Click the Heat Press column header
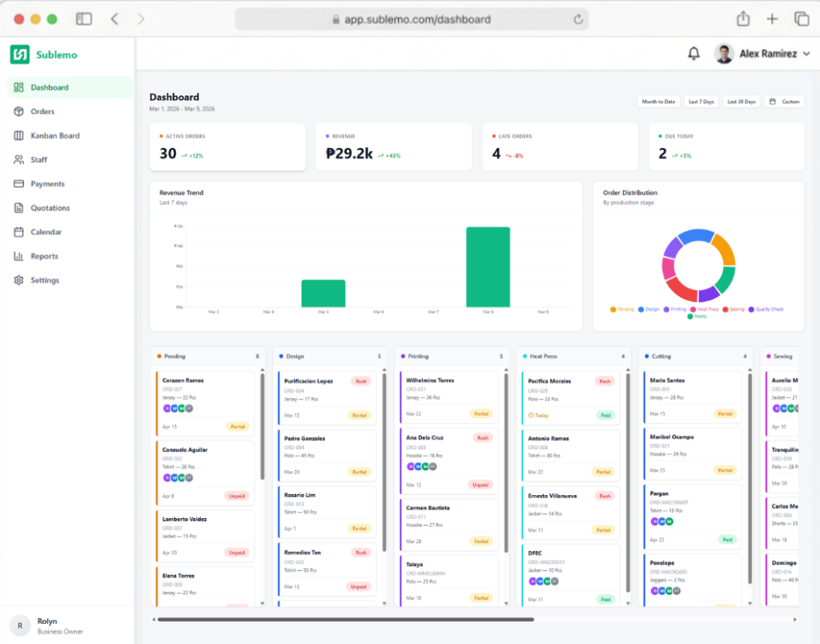 coord(573,356)
